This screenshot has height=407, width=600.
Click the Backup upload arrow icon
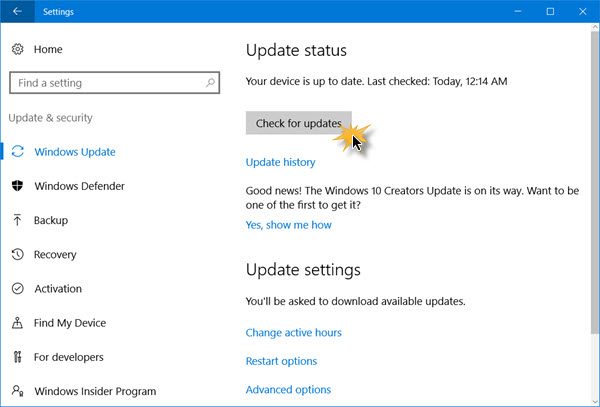click(x=18, y=220)
